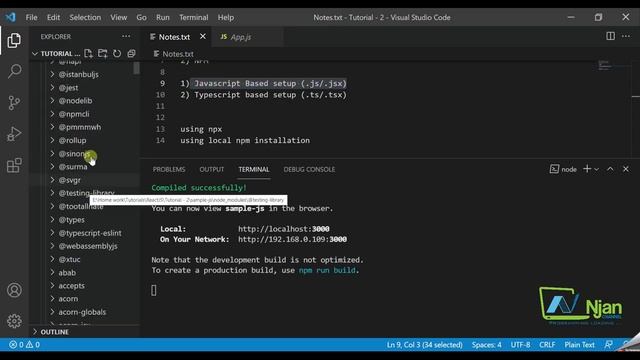Refresh the Explorer tree
The width and height of the screenshot is (640, 360).
[x=117, y=53]
